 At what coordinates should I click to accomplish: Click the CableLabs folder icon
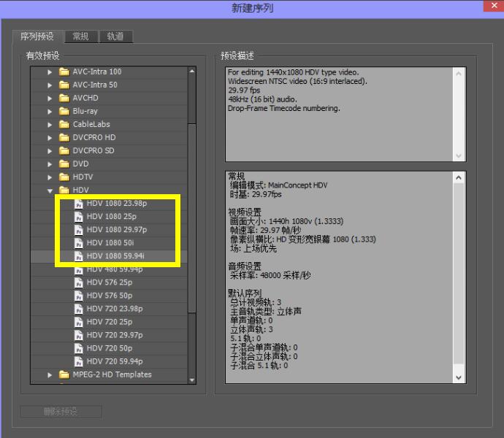click(64, 124)
